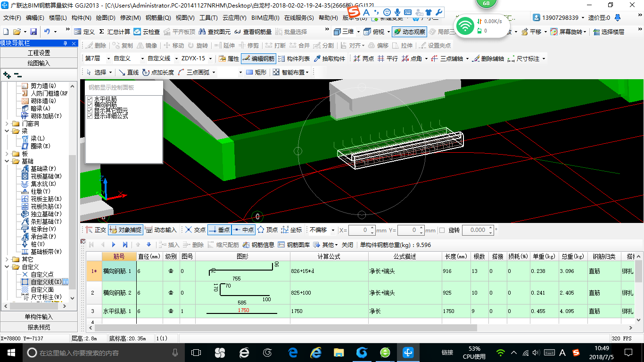This screenshot has width=644, height=362.
Task: Expand the 板 tree node
Action: (6, 154)
